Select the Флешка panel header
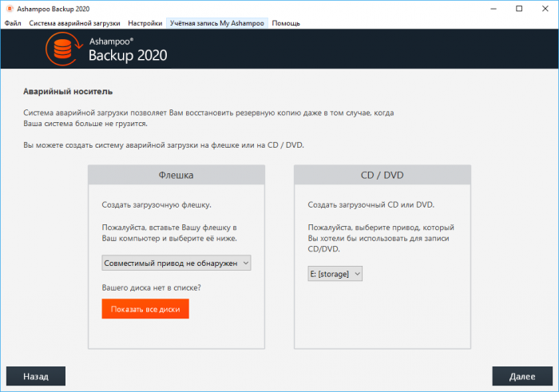 [176, 175]
